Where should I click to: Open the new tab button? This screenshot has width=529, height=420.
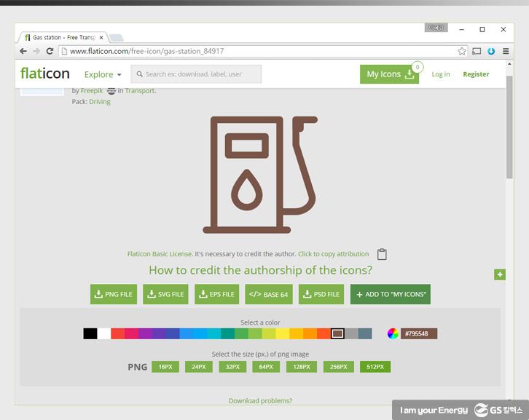point(117,37)
